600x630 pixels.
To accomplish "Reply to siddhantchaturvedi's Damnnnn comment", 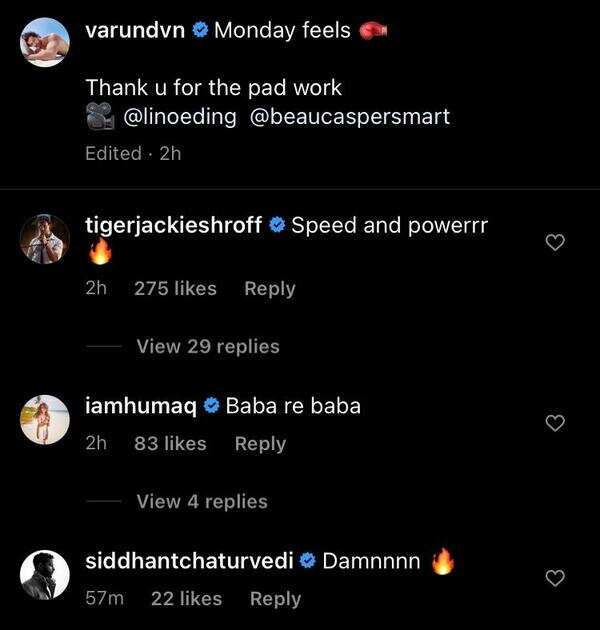I will pos(275,598).
